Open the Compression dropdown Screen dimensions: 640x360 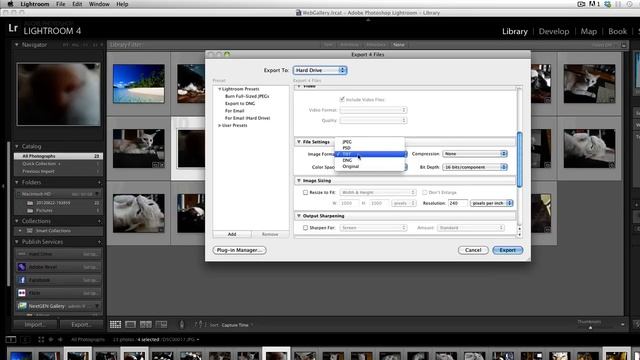475,154
